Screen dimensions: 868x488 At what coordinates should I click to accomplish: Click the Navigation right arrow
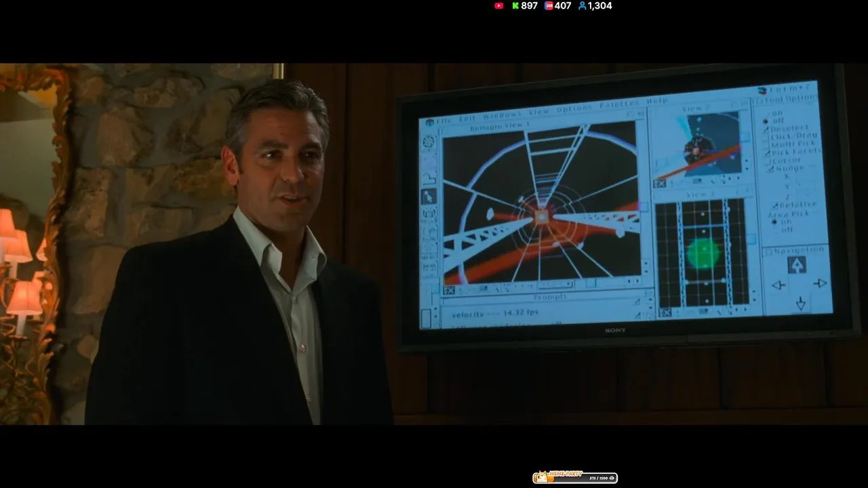[820, 283]
